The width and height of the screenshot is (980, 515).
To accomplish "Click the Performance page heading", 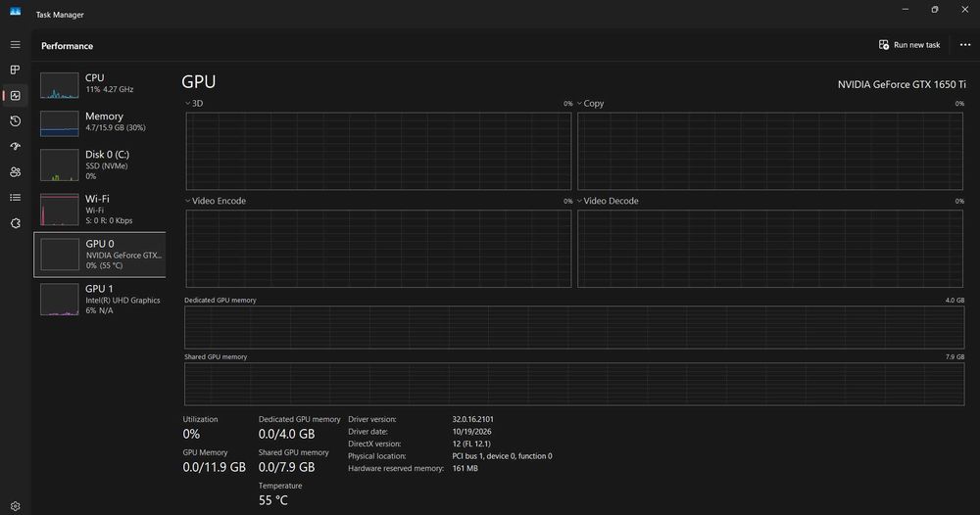I will tap(67, 46).
